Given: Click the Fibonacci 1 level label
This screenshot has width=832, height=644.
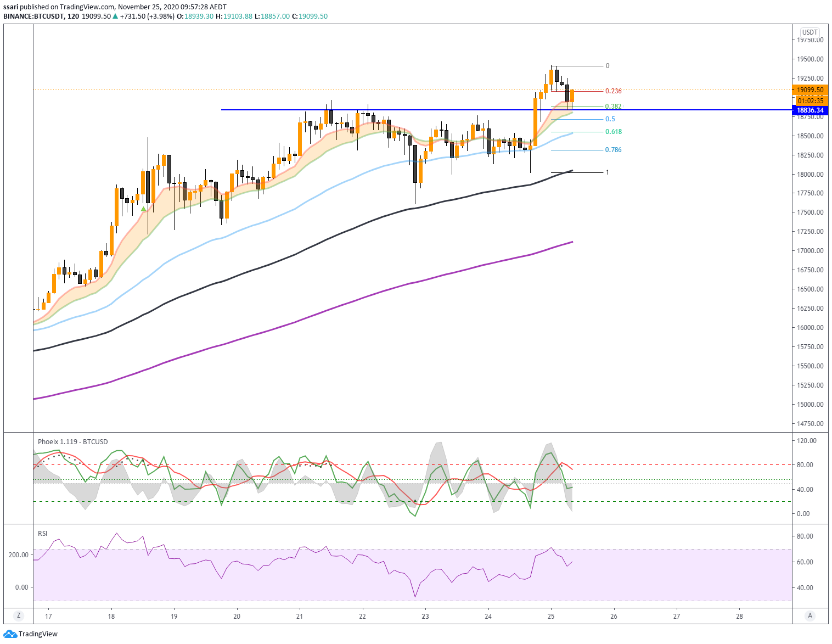Looking at the screenshot, I should point(608,172).
